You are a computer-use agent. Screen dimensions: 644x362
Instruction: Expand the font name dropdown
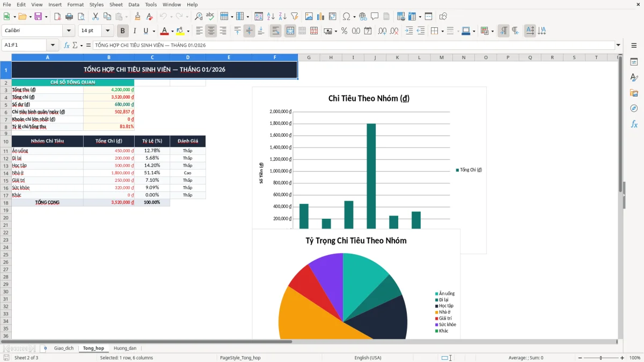pyautogui.click(x=69, y=31)
